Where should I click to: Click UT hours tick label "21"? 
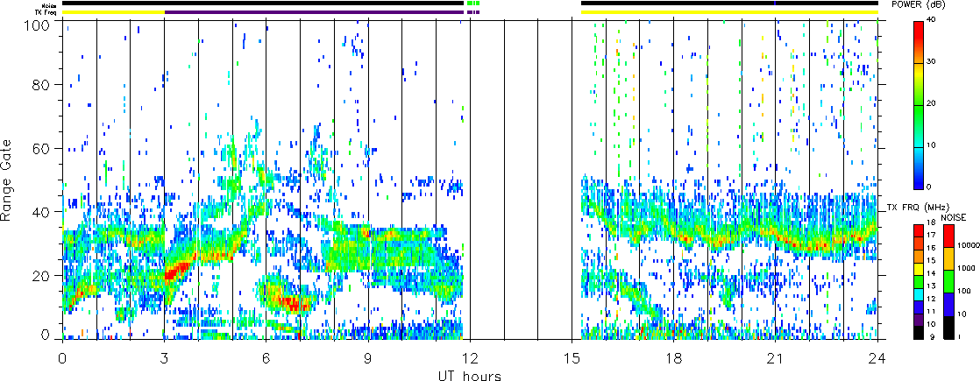[776, 358]
